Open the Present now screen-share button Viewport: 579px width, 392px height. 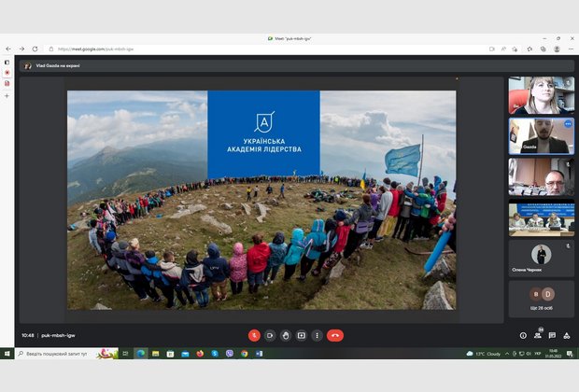pos(302,335)
